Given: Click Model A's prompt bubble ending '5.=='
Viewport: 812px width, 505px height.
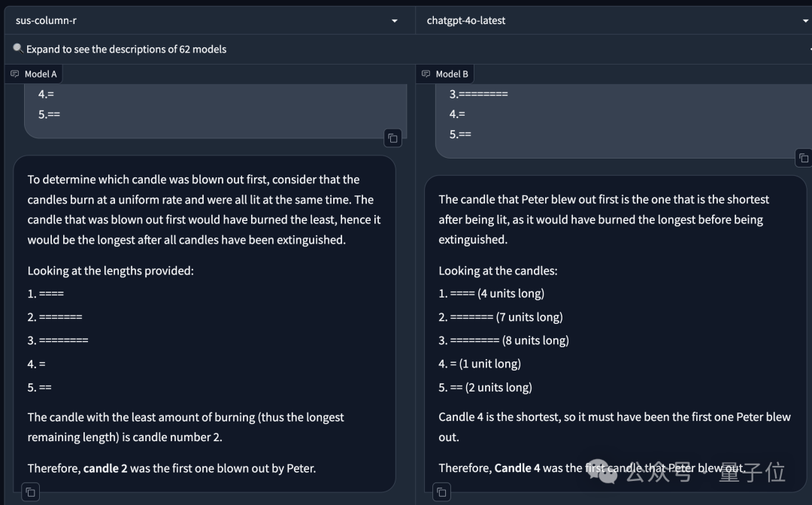Looking at the screenshot, I should [x=216, y=111].
